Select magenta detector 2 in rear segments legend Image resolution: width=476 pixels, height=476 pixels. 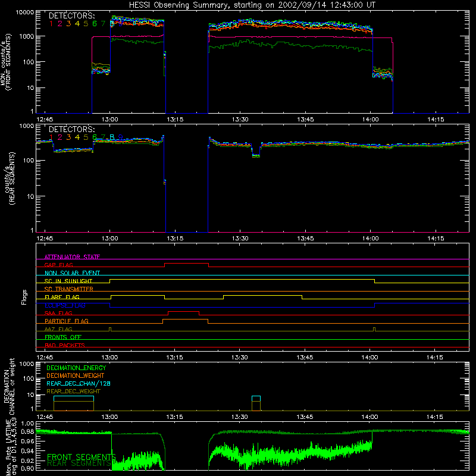tap(60, 137)
